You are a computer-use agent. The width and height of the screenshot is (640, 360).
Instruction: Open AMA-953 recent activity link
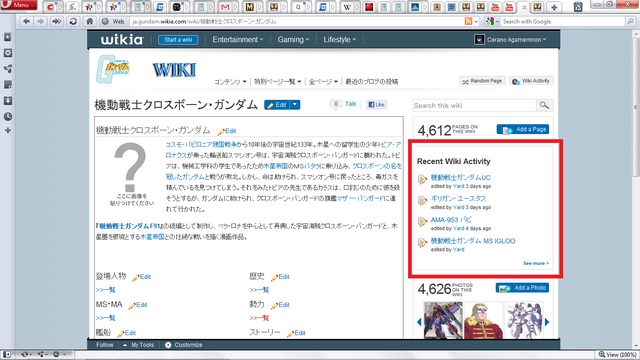[x=451, y=220]
